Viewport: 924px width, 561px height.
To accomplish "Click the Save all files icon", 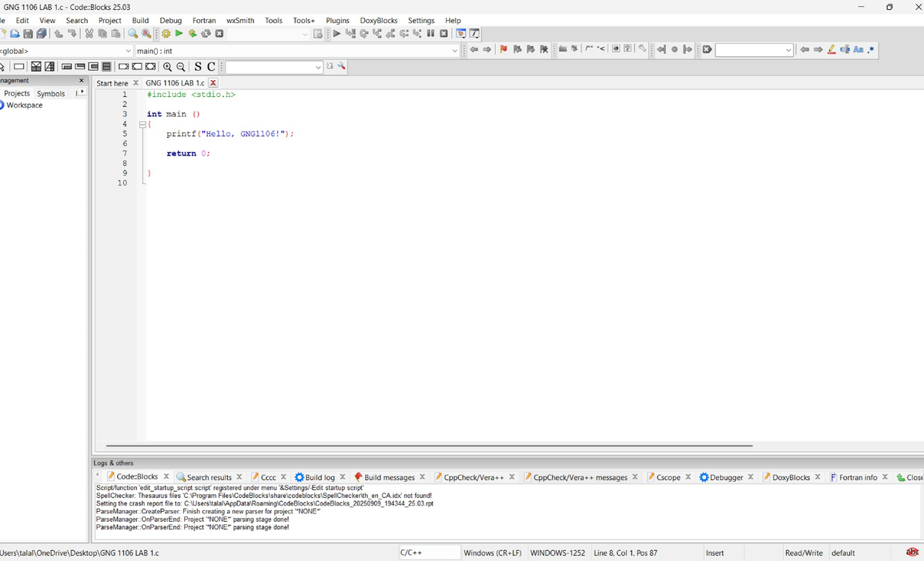I will pyautogui.click(x=42, y=34).
